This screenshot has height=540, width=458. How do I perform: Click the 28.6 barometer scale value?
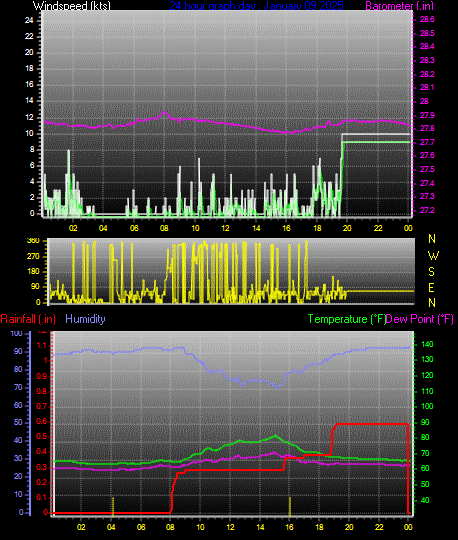427,20
